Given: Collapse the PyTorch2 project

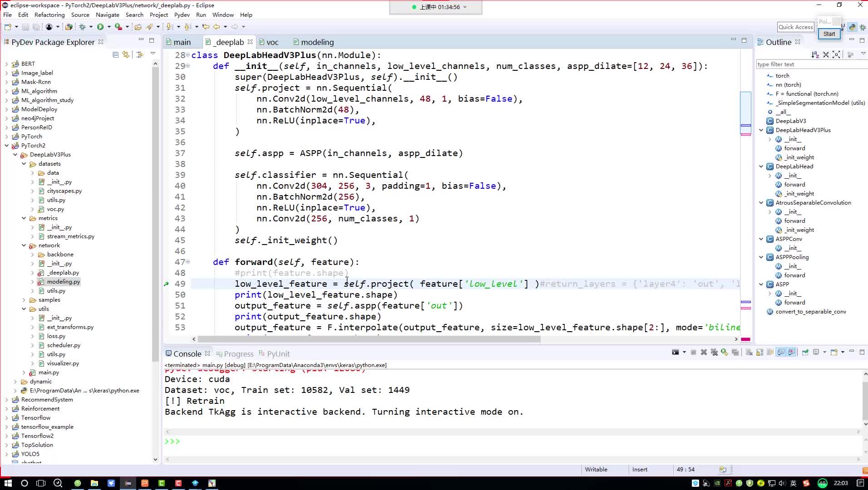Looking at the screenshot, I should (x=6, y=146).
